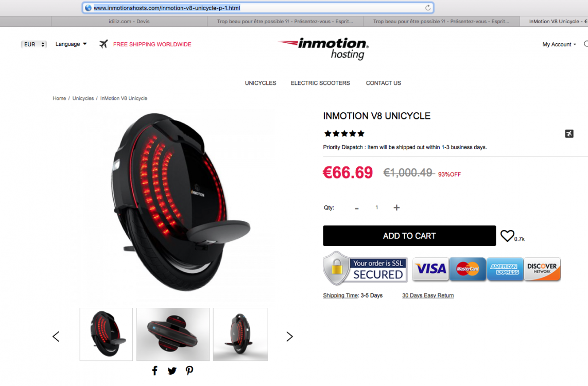The height and width of the screenshot is (386, 588).
Task: Show previous thumbnails with left arrow
Action: coord(56,337)
